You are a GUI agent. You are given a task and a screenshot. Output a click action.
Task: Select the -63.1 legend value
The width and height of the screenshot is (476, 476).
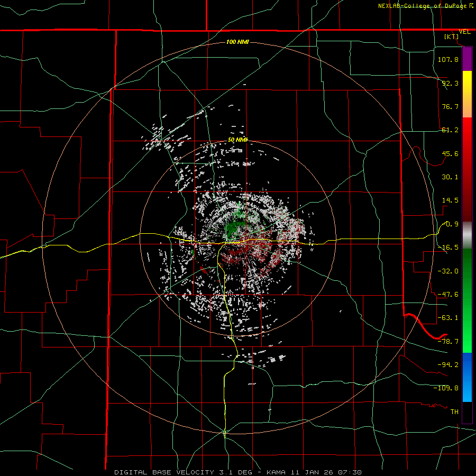tap(448, 317)
